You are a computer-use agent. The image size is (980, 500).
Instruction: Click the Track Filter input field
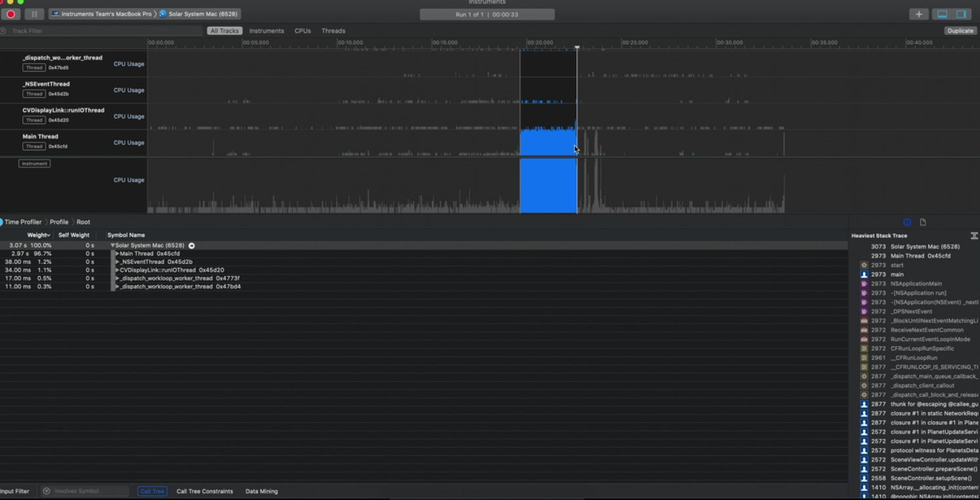tap(105, 31)
